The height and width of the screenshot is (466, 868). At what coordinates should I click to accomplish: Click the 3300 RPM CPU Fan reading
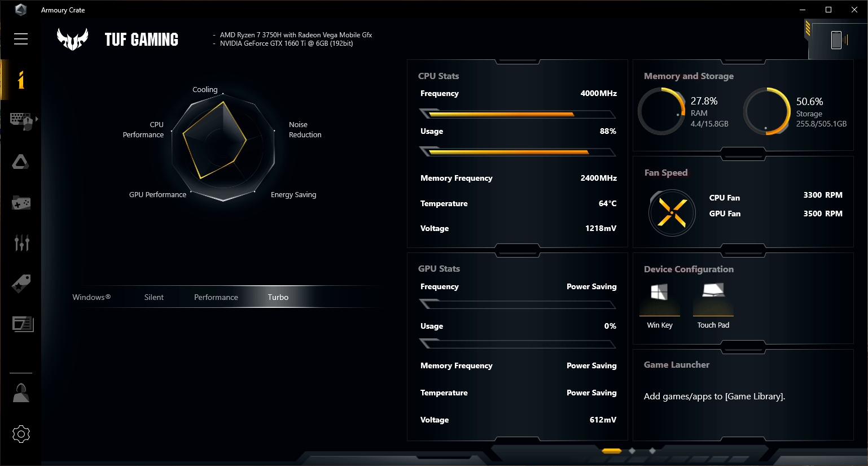tap(823, 195)
